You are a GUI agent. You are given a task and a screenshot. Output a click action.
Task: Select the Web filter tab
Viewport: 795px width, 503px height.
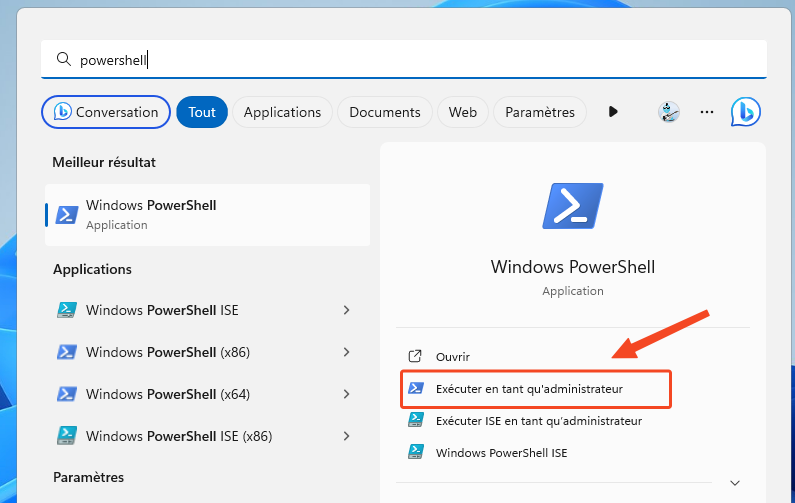click(x=462, y=112)
